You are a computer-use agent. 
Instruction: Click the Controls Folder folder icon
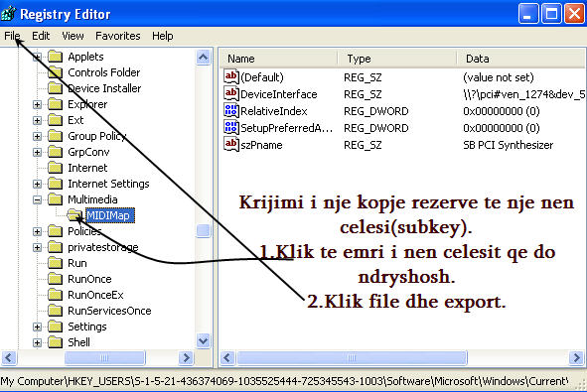click(x=55, y=72)
